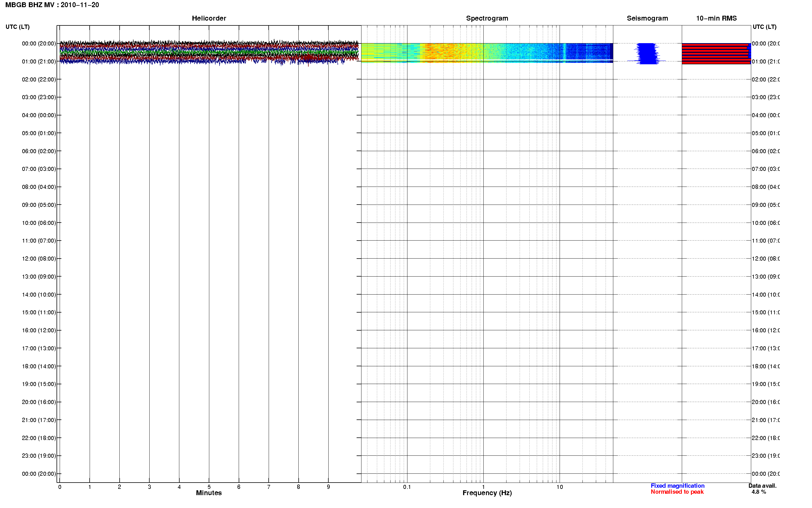Click the left 'UTC (LT)' axis header
This screenshot has width=812, height=508.
click(x=17, y=27)
